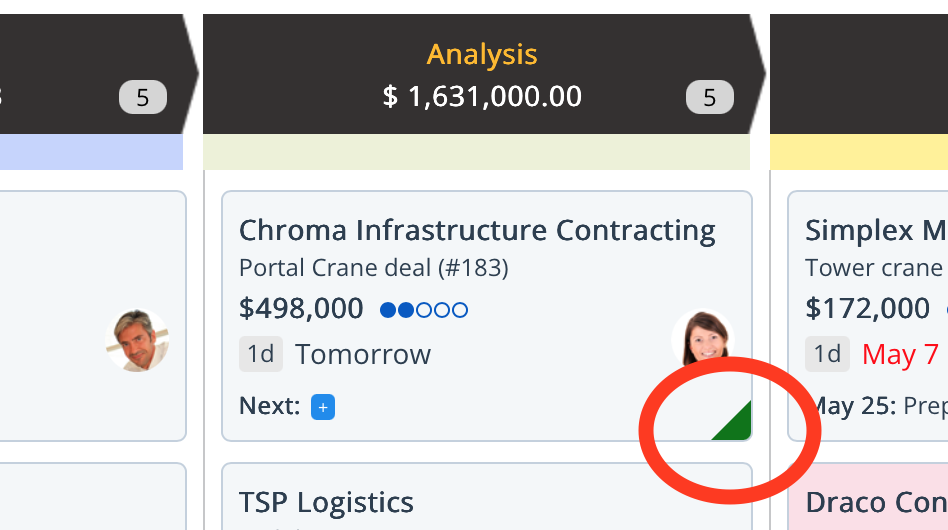Open the Portal Crane deal (#183) link

tap(373, 268)
